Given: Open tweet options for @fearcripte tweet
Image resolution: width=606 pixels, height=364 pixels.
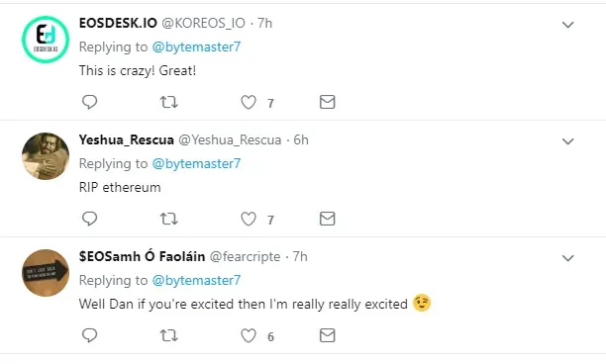Looking at the screenshot, I should [x=567, y=258].
